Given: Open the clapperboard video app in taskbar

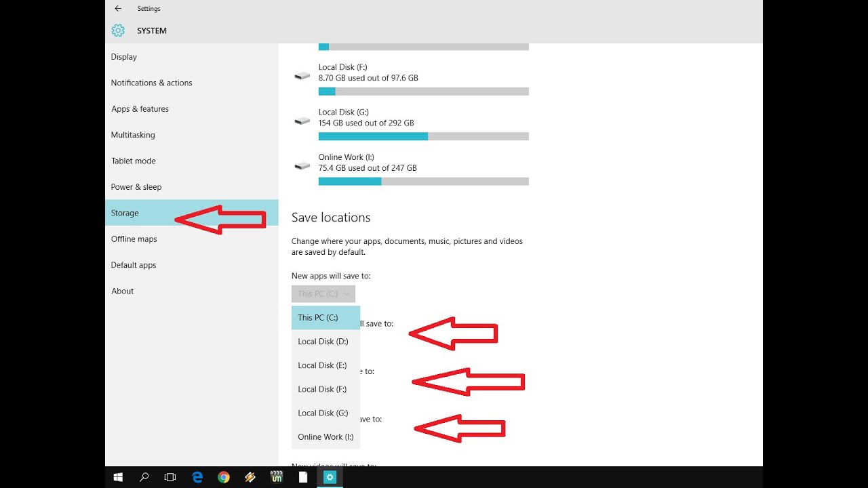Looking at the screenshot, I should [277, 477].
